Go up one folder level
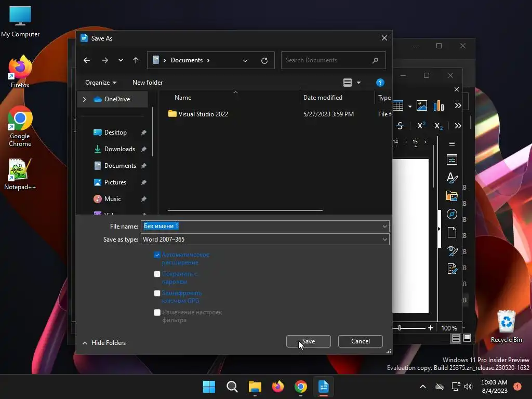Screen dimensions: 532x399 [x=136, y=60]
